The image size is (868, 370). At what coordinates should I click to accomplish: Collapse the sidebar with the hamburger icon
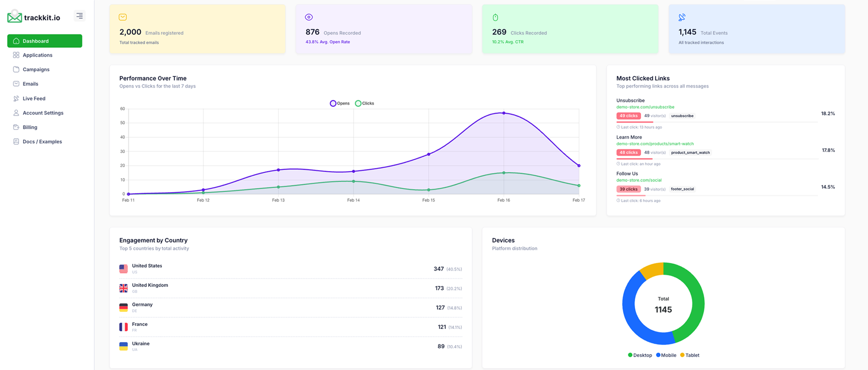click(79, 16)
